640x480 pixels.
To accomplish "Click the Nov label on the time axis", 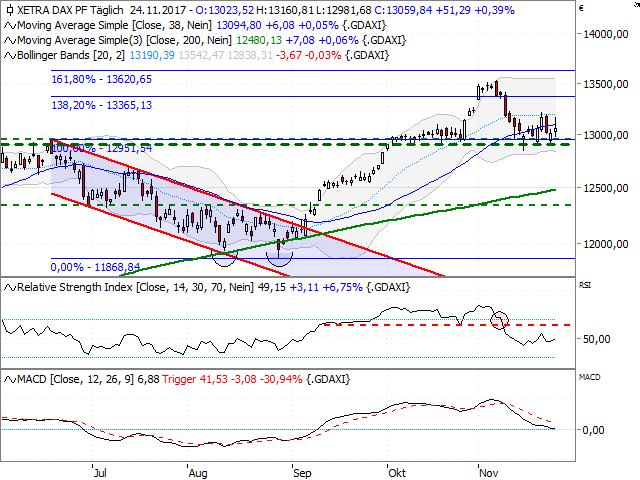I will coord(489,468).
